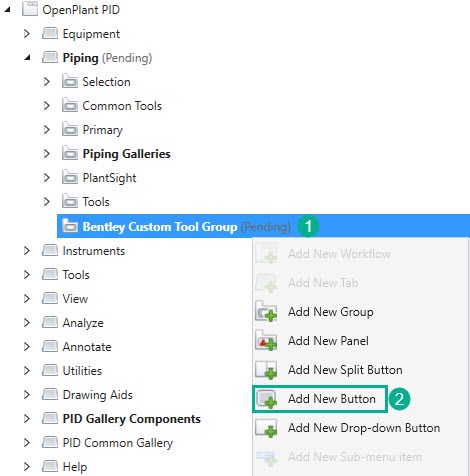Viewport: 470px width, 476px height.
Task: Click the Piping Galleries folder icon
Action: coord(70,154)
